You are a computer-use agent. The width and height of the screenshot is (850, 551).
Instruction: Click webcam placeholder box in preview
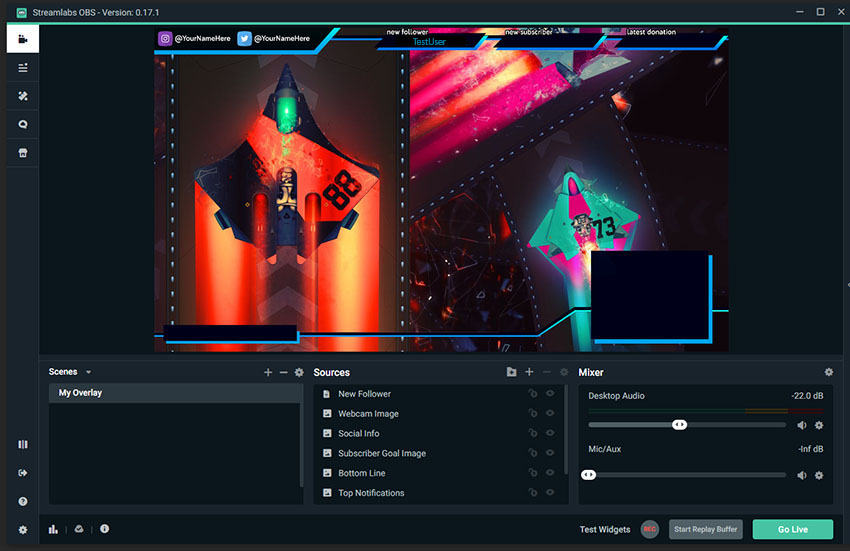click(x=651, y=296)
